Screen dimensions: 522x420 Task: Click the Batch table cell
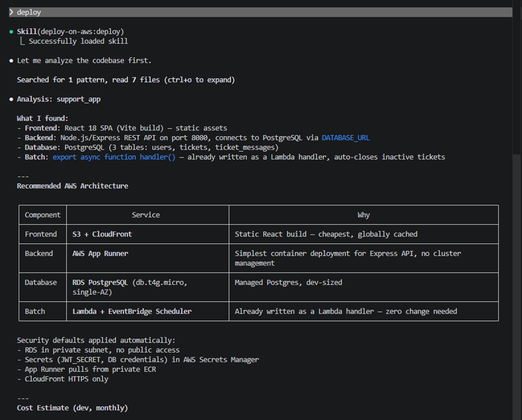point(43,311)
